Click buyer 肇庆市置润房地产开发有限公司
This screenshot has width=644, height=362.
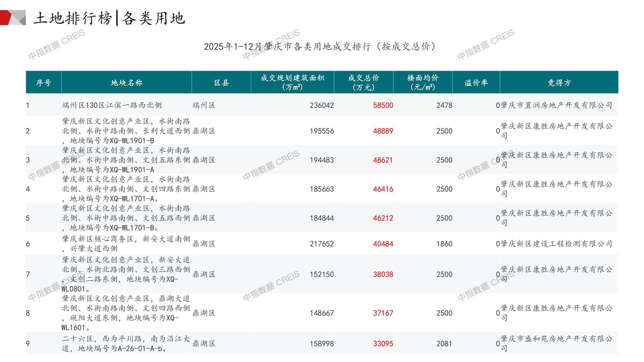coord(556,105)
